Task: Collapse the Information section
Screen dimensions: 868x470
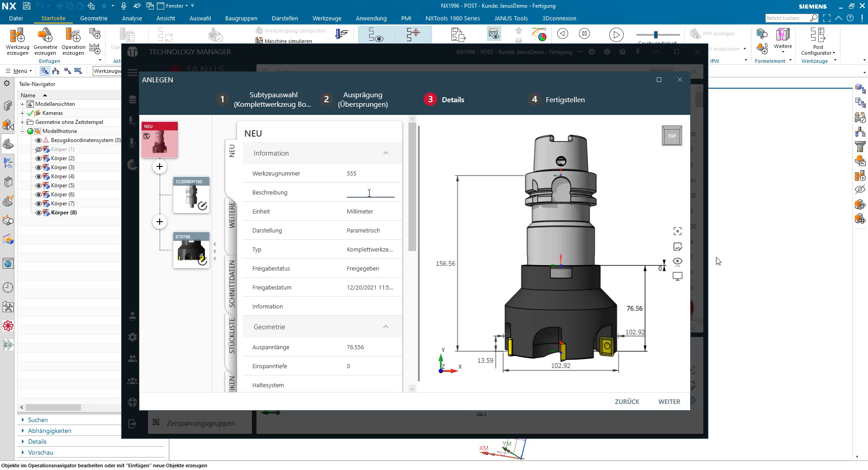Action: 386,153
